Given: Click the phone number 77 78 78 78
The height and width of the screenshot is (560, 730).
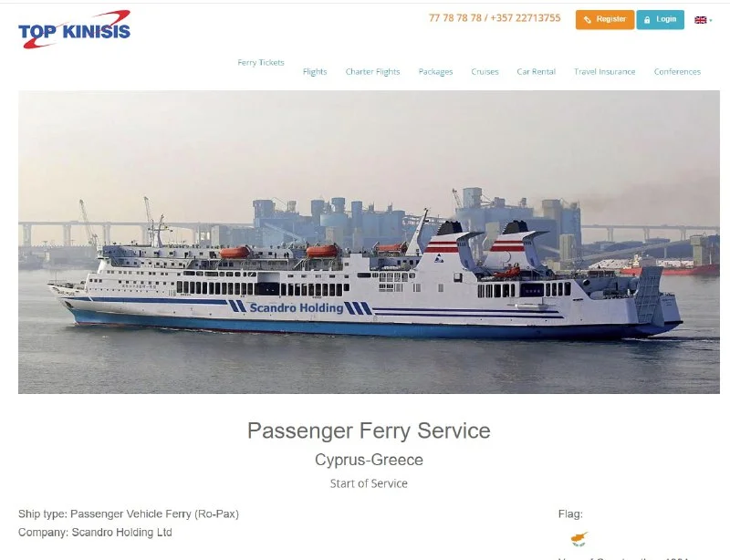Looking at the screenshot, I should pos(454,18).
